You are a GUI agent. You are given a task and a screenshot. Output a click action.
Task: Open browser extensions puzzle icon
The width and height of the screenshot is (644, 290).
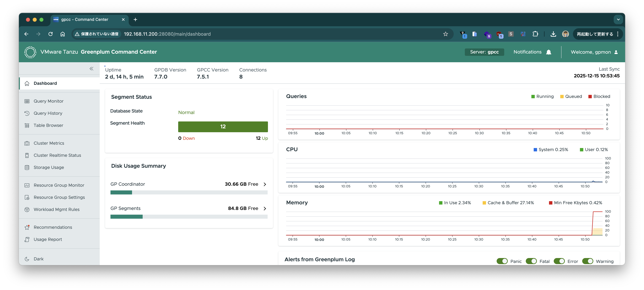point(535,34)
